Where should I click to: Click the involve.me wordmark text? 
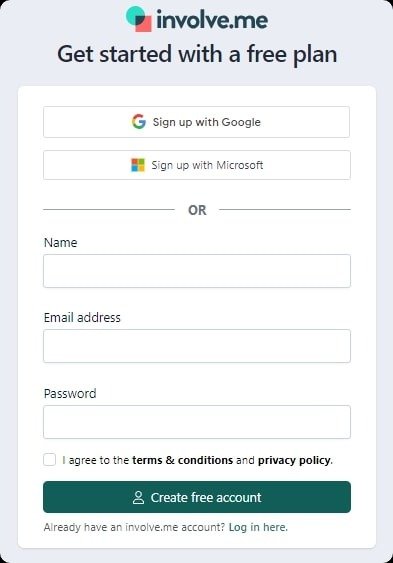[212, 20]
